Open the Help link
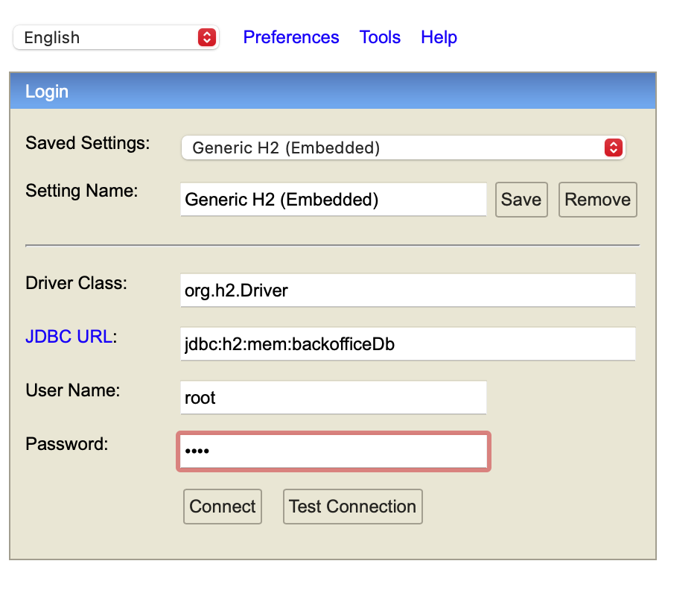The image size is (700, 593). (x=439, y=37)
